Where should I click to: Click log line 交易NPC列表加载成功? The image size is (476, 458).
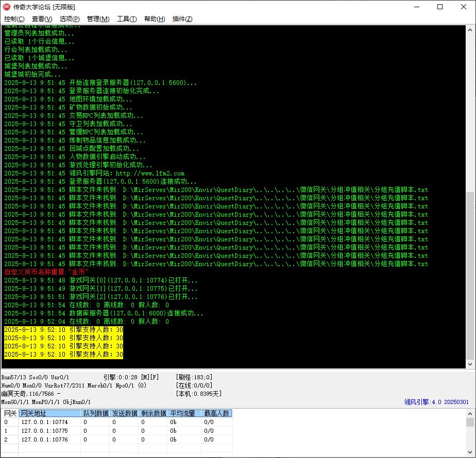tap(74, 116)
